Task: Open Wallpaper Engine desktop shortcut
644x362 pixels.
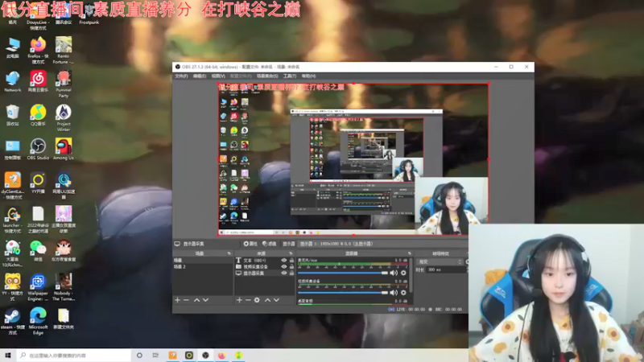Action: (38, 288)
